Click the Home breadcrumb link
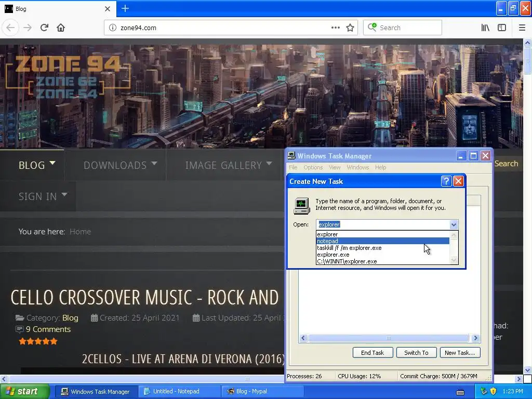 (80, 231)
